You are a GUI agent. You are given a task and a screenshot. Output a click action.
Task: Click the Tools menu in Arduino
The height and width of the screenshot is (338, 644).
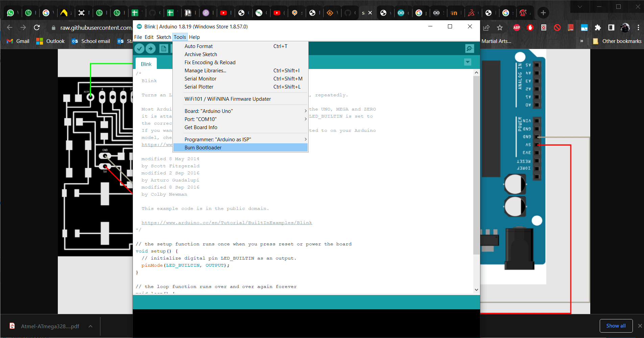(180, 37)
